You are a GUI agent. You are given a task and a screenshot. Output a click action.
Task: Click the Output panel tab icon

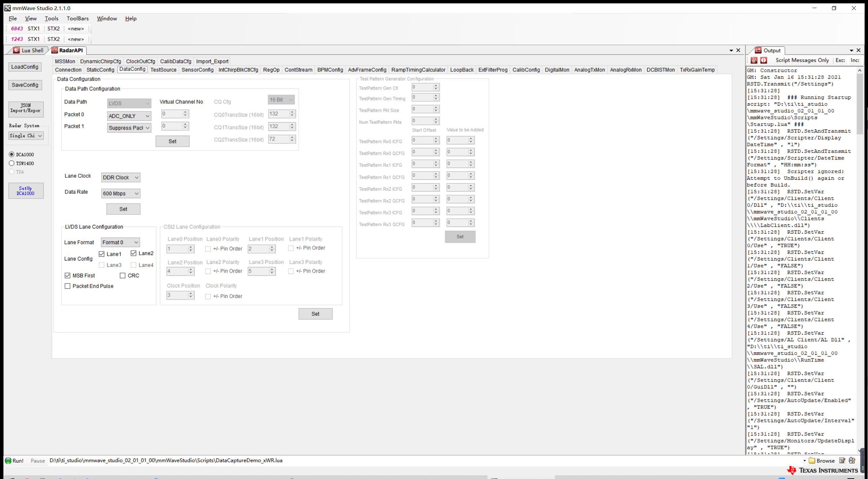(758, 50)
